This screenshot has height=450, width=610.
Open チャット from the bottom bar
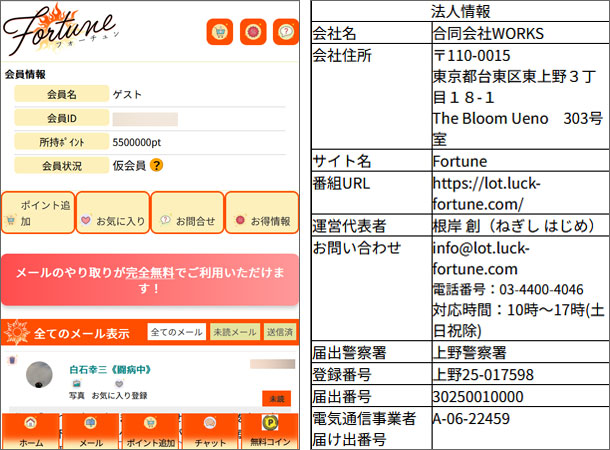(210, 423)
